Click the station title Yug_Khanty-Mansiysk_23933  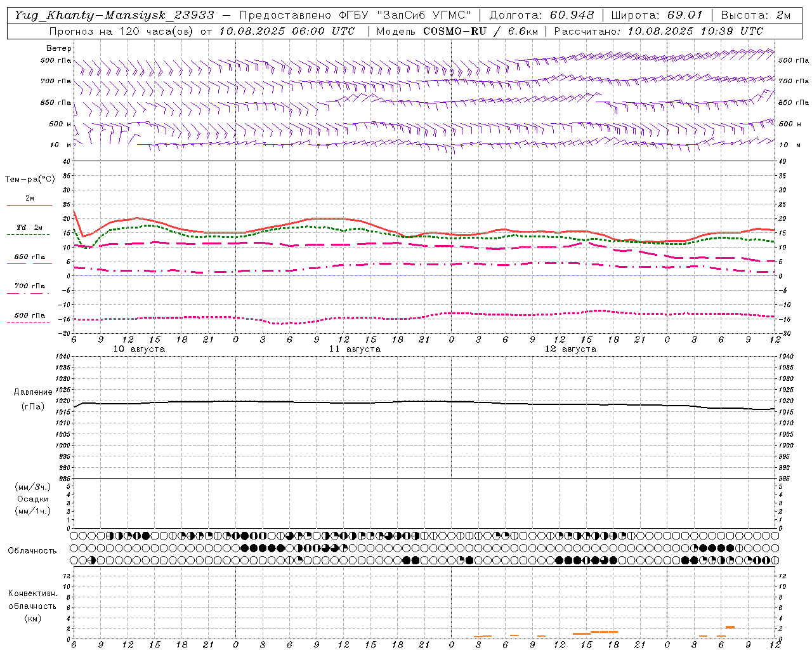click(x=114, y=15)
